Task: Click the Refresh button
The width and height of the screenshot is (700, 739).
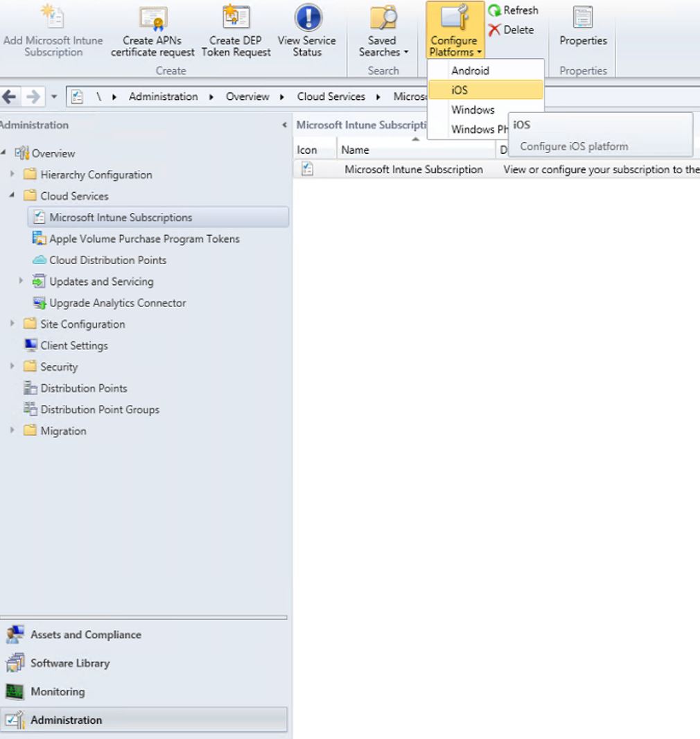Action: [514, 10]
